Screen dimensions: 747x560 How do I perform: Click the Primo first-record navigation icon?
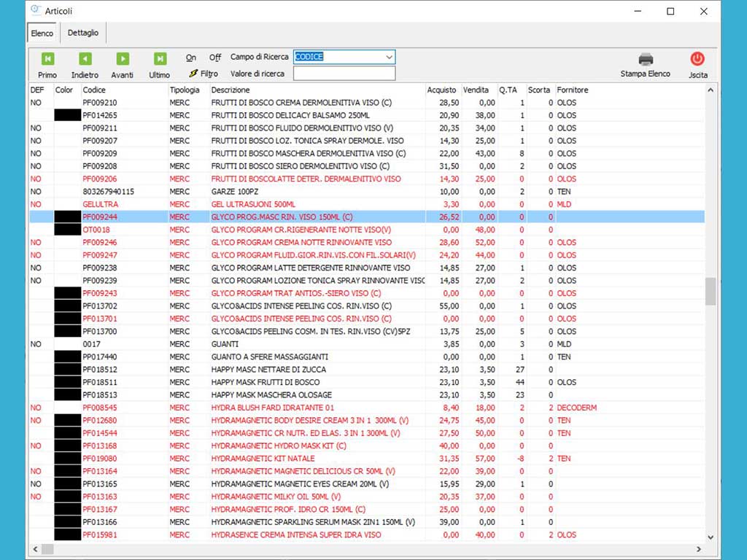(47, 59)
